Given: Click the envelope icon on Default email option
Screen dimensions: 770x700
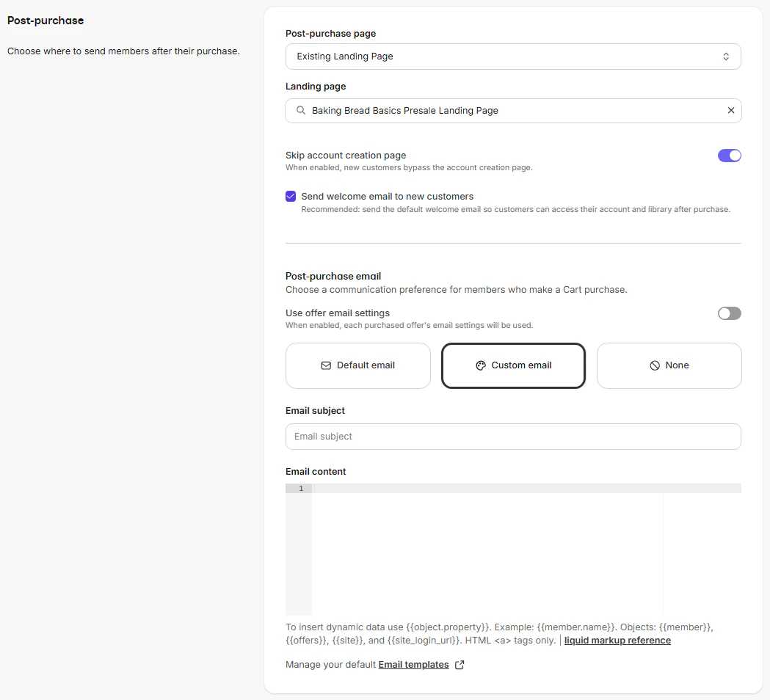Looking at the screenshot, I should tap(326, 365).
